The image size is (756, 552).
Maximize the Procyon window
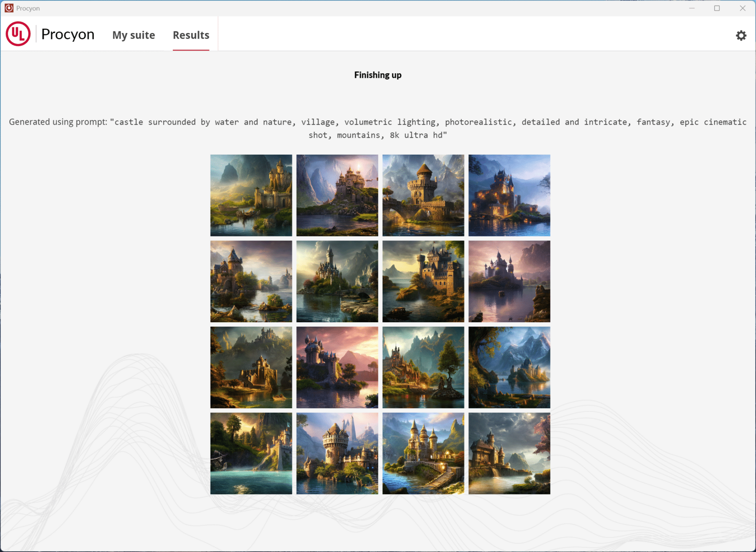pos(717,8)
